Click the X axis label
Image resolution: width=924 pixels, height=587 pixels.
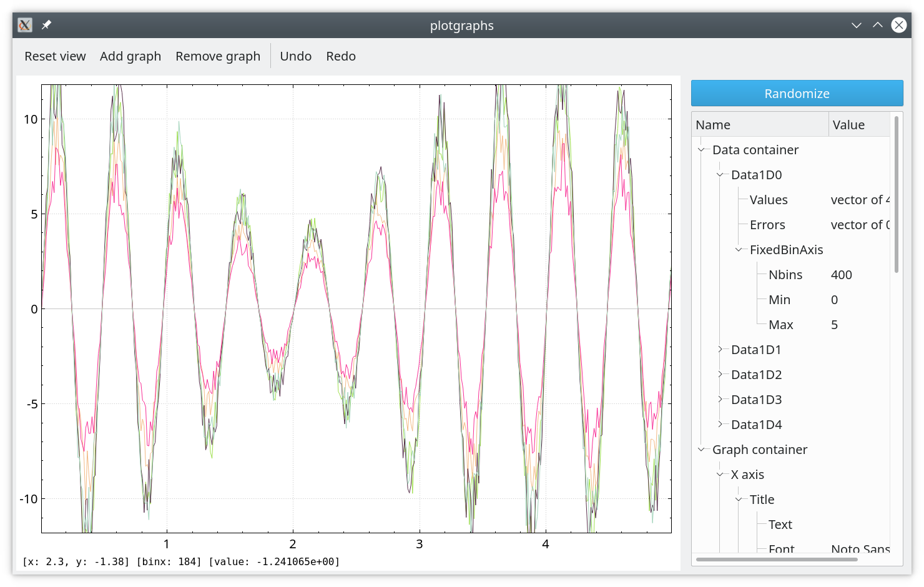click(x=747, y=475)
